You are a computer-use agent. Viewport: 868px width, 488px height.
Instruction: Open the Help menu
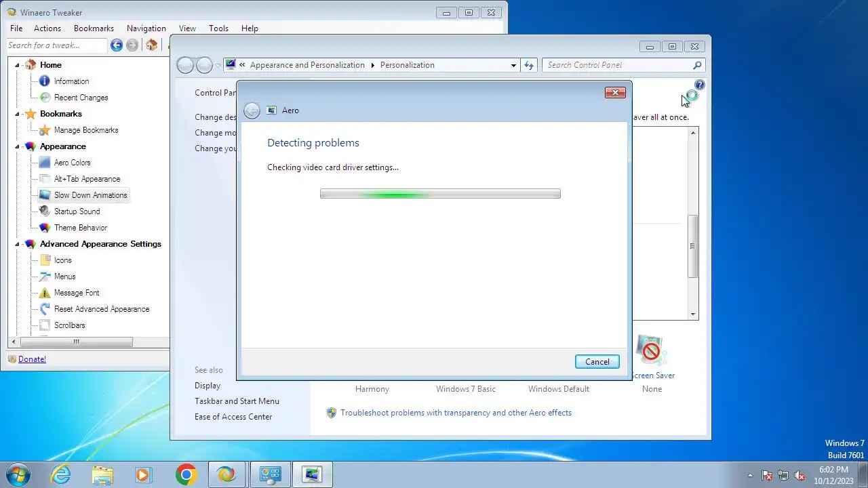pyautogui.click(x=250, y=28)
